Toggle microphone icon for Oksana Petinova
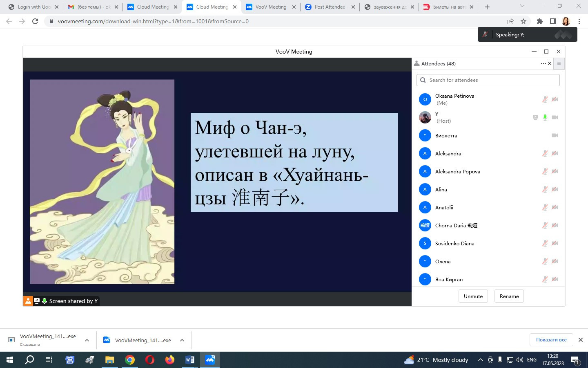This screenshot has width=588, height=368. click(545, 99)
